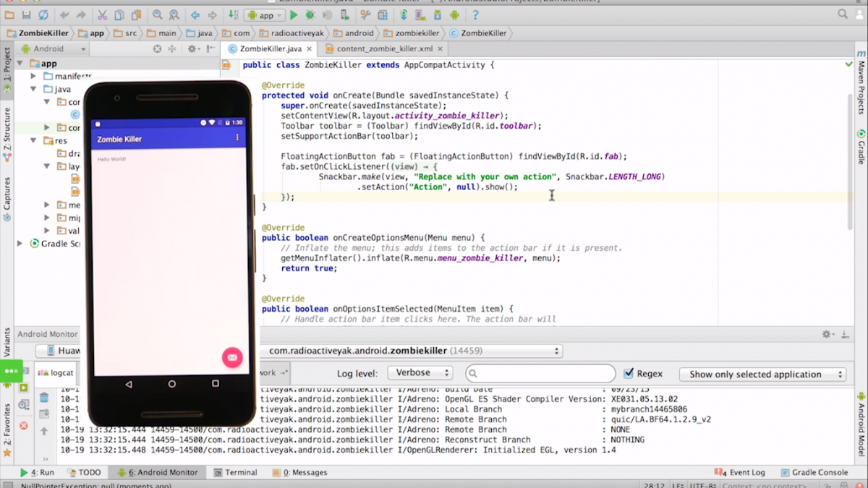This screenshot has height=488, width=868.
Task: Expand the Gradle Scripts tree node
Action: [20, 244]
